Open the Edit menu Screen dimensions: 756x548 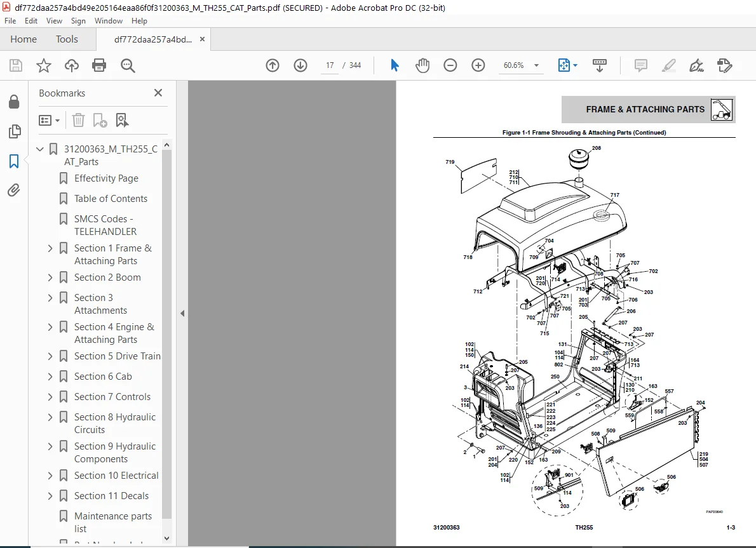click(x=31, y=21)
